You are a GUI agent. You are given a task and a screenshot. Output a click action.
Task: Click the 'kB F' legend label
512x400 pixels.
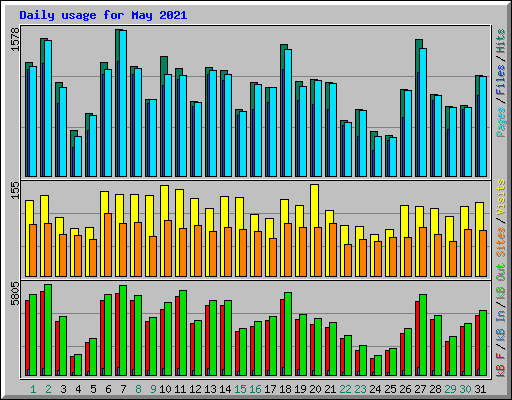(x=501, y=365)
